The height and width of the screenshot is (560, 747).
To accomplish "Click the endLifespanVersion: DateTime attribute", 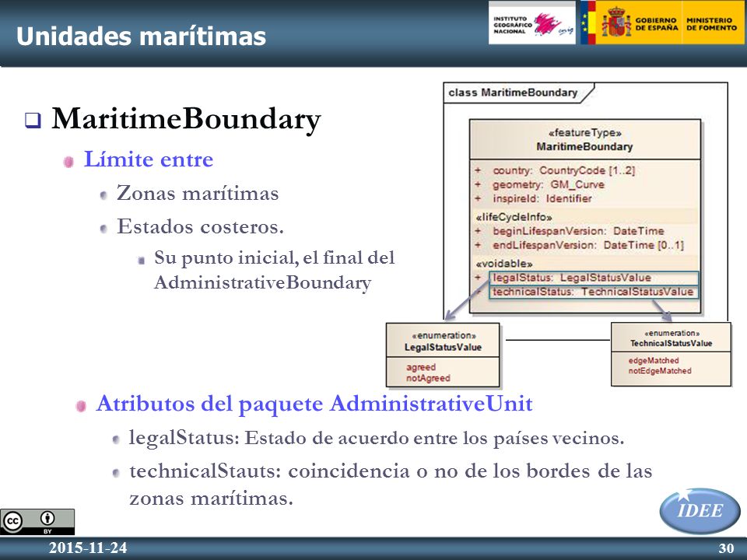I will 588,245.
